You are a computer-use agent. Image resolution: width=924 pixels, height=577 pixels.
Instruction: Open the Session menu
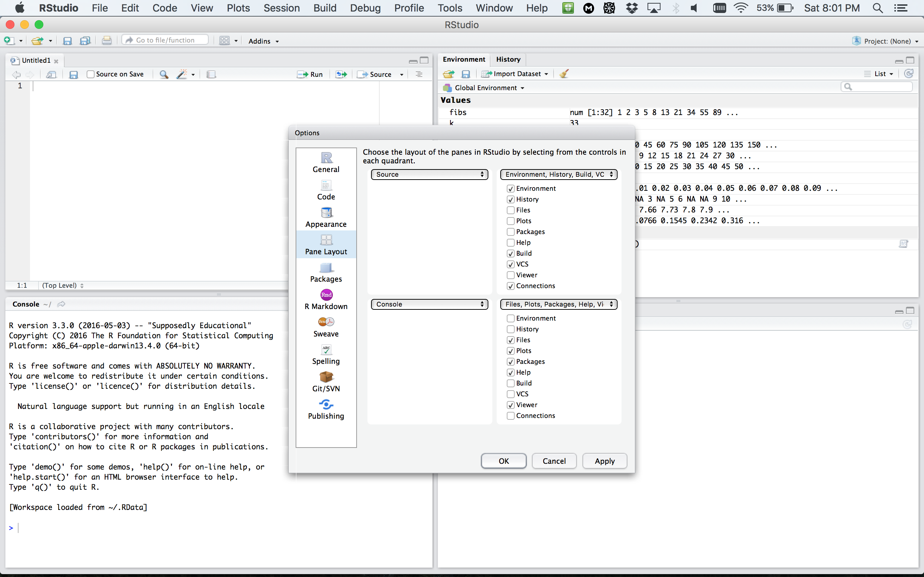pos(282,8)
